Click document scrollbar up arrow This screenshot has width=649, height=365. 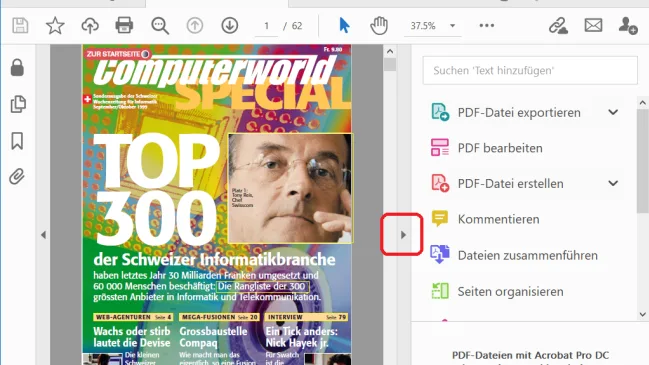[x=390, y=51]
